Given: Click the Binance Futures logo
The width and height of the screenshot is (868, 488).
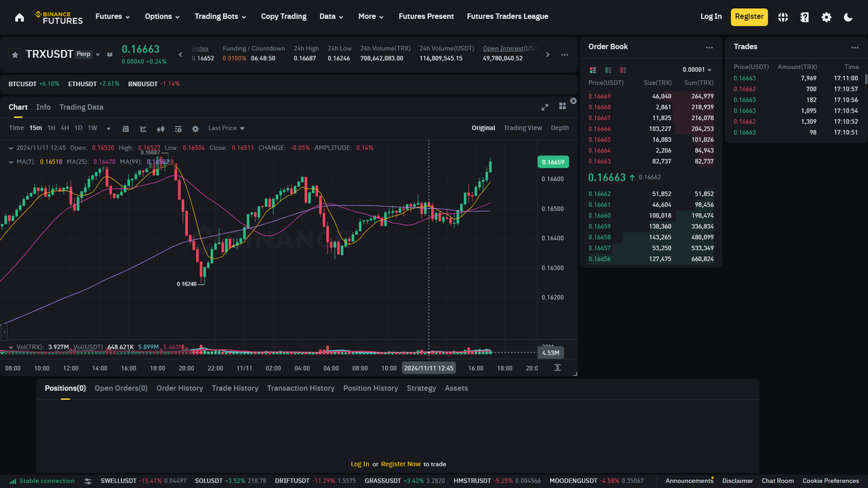Looking at the screenshot, I should [x=59, y=17].
